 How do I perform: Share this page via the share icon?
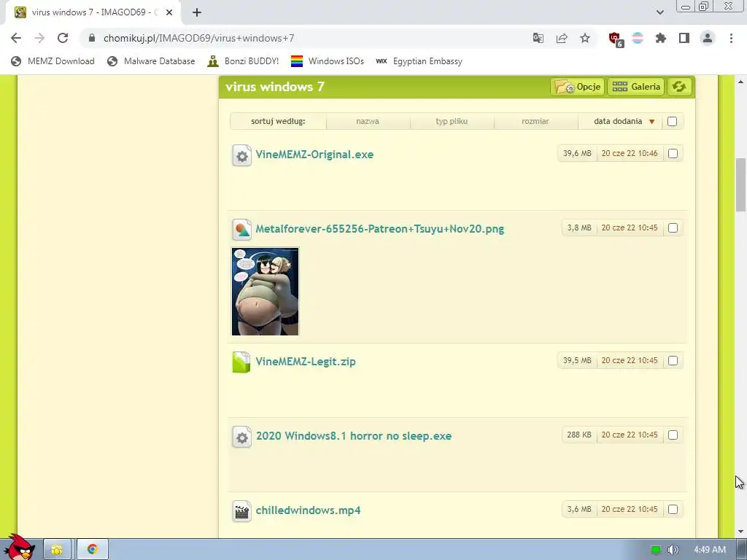coord(562,38)
